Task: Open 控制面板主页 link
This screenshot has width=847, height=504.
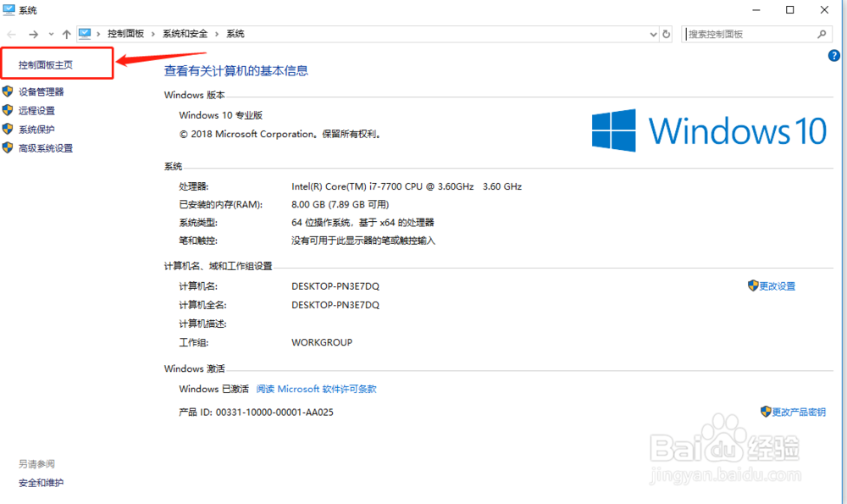Action: pyautogui.click(x=46, y=65)
